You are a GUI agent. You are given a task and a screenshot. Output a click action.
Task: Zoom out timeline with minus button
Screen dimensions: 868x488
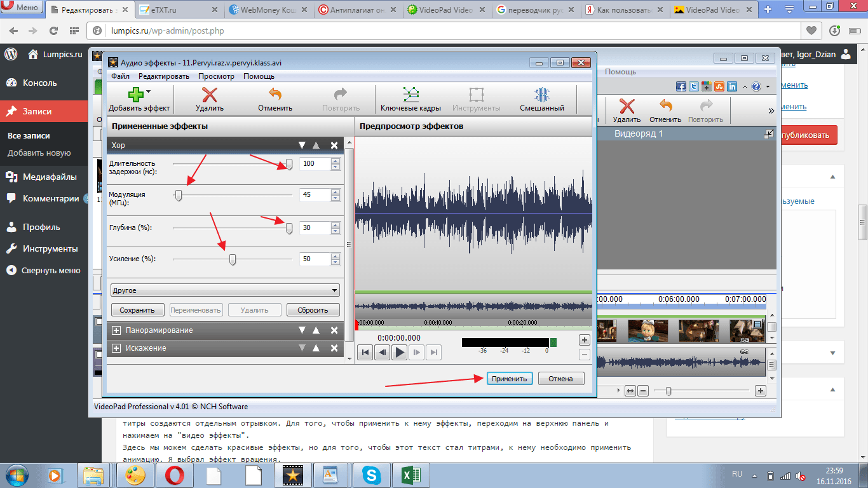point(643,391)
